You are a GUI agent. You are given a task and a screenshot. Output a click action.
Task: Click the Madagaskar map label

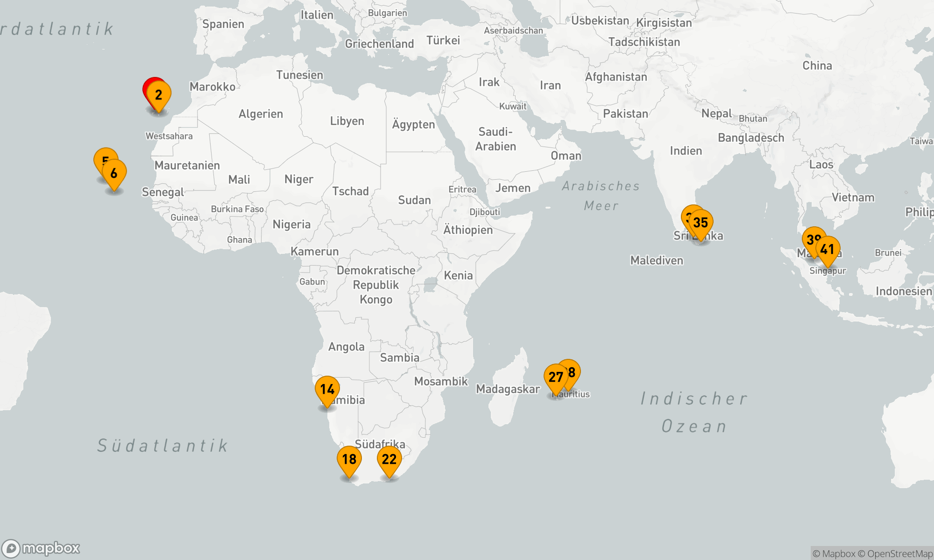pos(508,389)
